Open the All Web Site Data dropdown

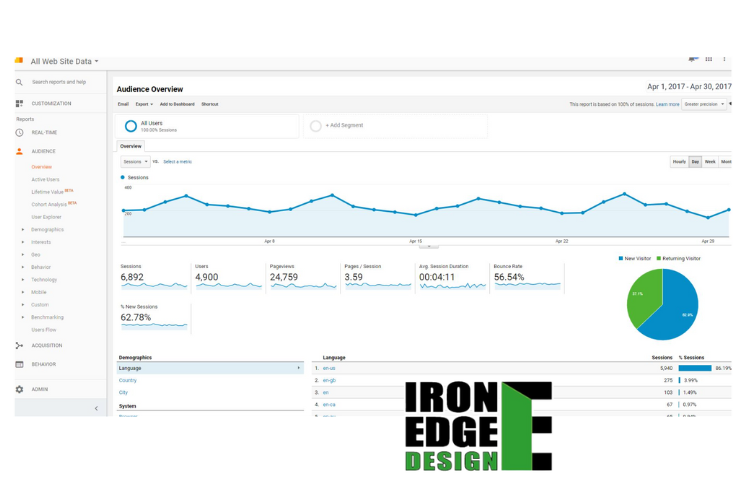pyautogui.click(x=64, y=62)
